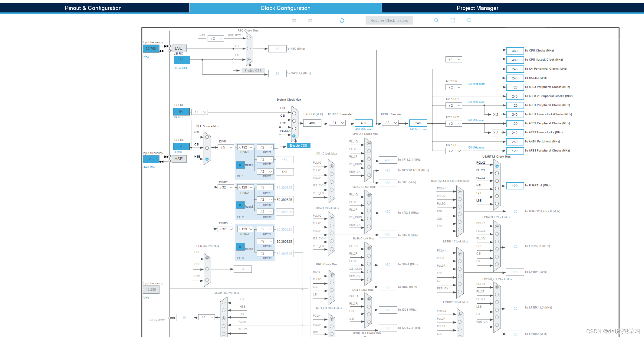Screen dimensions: 644x337
Task: Select CSI in PLL Source Mux
Action: [x=207, y=148]
